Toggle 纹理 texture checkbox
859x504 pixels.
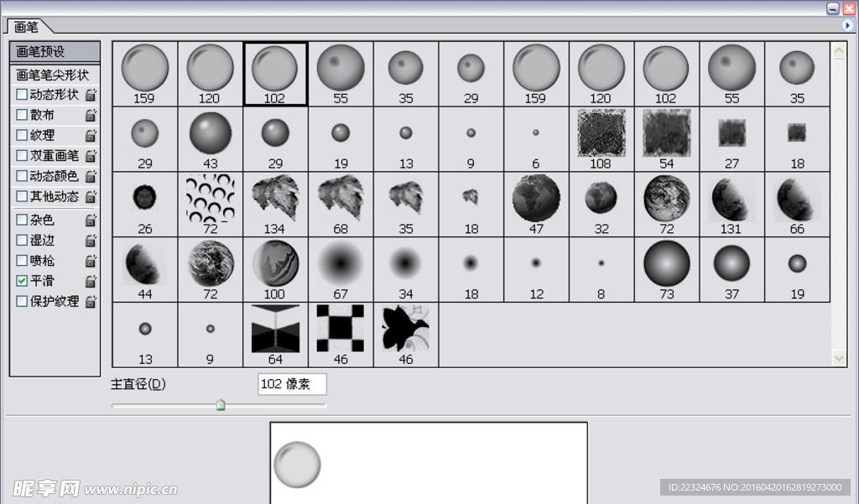(22, 135)
